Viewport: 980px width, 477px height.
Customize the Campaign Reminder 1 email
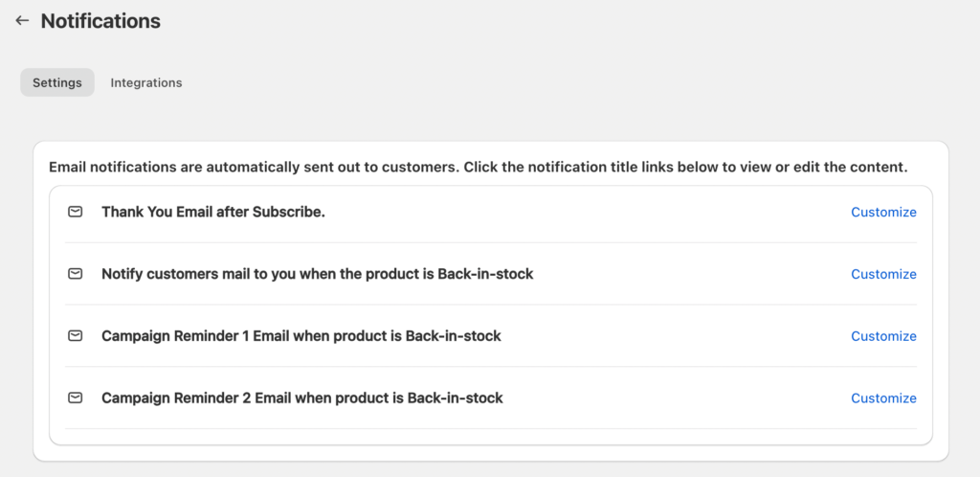pos(883,335)
